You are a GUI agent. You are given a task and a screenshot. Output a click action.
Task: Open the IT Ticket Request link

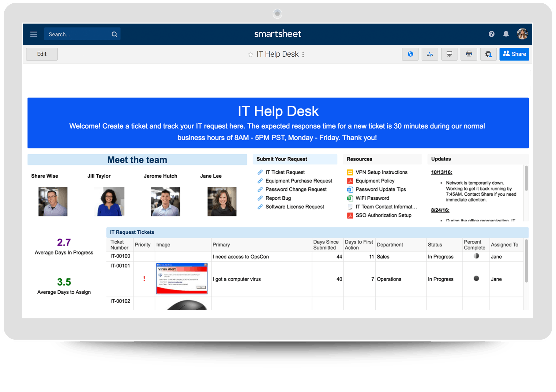click(285, 172)
